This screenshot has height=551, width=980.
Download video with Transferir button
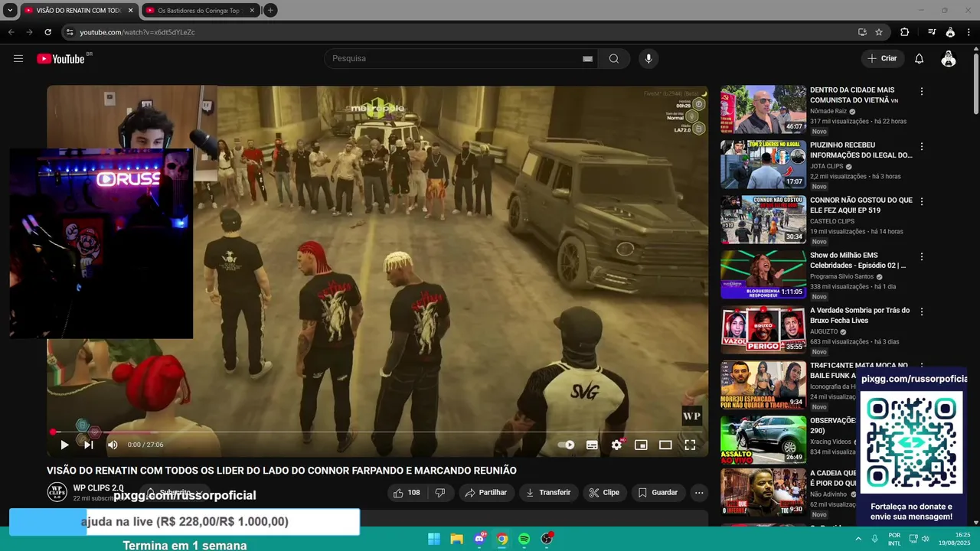tap(548, 493)
